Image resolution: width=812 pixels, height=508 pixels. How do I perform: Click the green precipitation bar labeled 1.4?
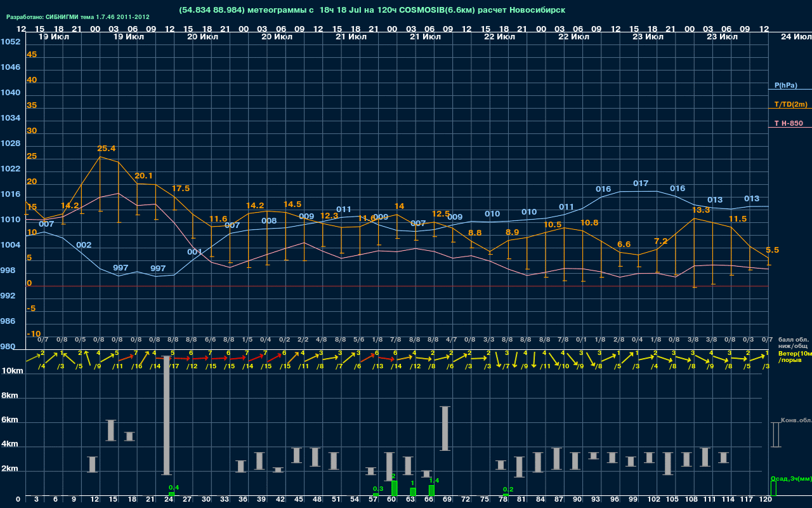click(x=431, y=490)
